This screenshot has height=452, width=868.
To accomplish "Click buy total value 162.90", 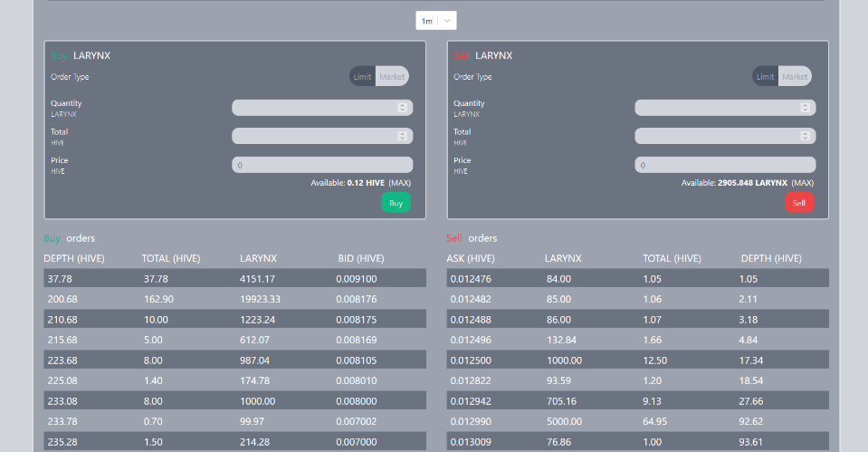I will (x=159, y=299).
